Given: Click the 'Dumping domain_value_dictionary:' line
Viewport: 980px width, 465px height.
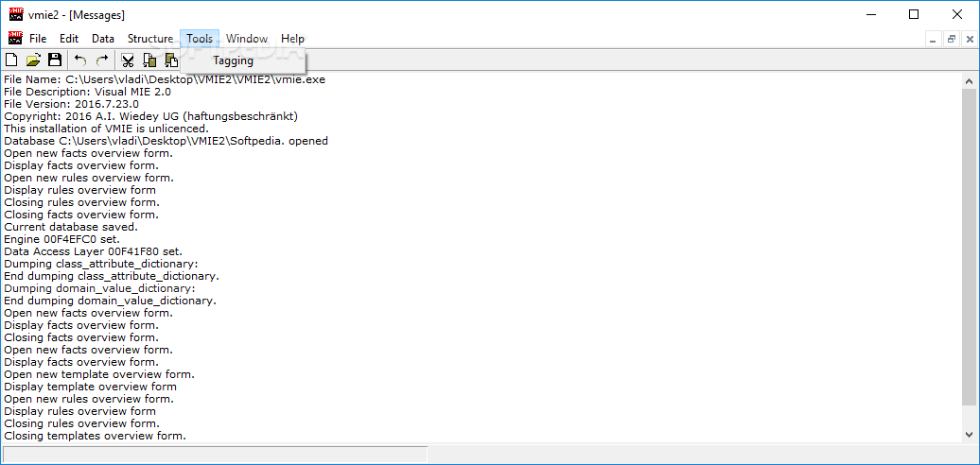Looking at the screenshot, I should click(99, 288).
